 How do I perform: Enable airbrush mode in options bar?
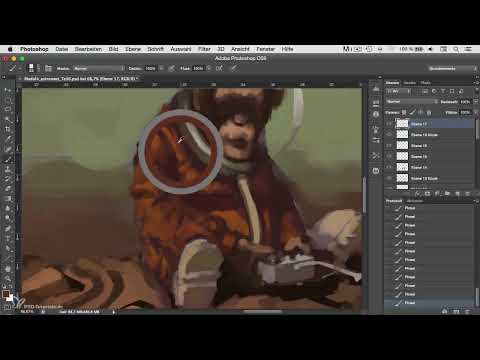(219, 68)
